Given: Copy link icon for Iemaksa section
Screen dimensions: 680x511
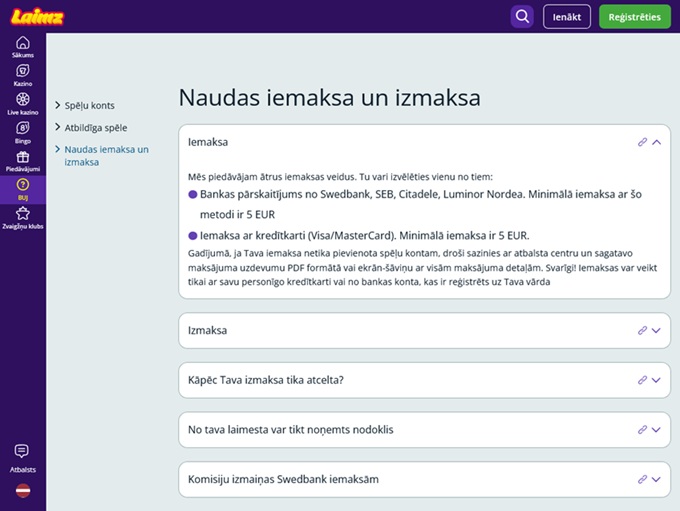Looking at the screenshot, I should tap(642, 142).
